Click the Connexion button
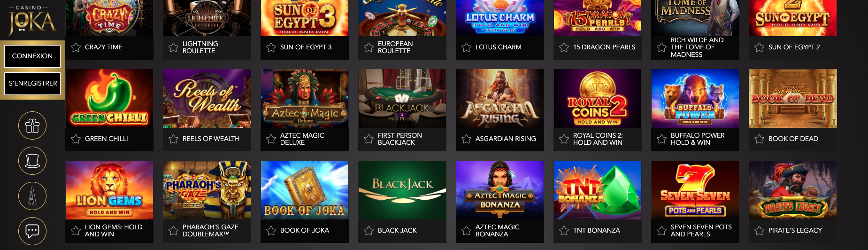Viewport: 868px width, 250px height. click(32, 56)
